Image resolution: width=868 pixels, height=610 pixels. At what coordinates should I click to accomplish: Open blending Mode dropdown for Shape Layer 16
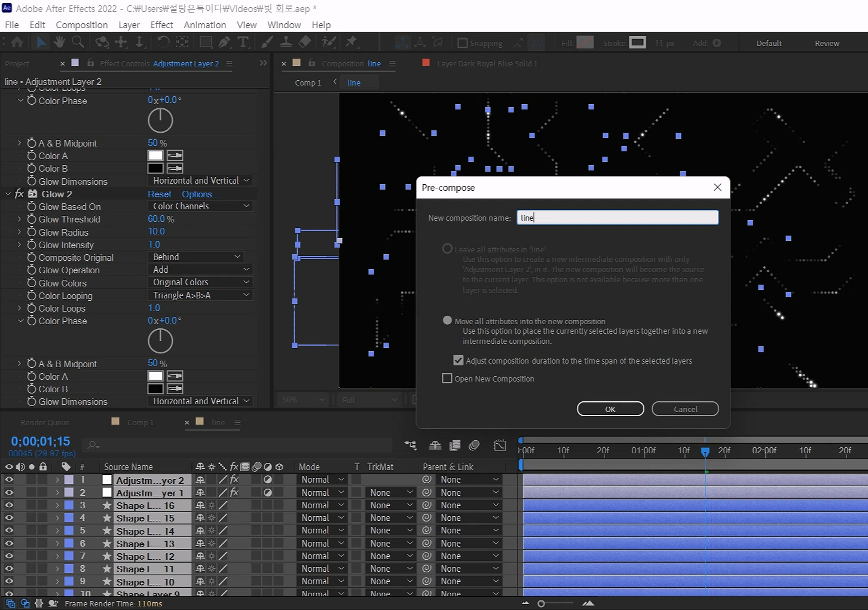click(x=322, y=505)
